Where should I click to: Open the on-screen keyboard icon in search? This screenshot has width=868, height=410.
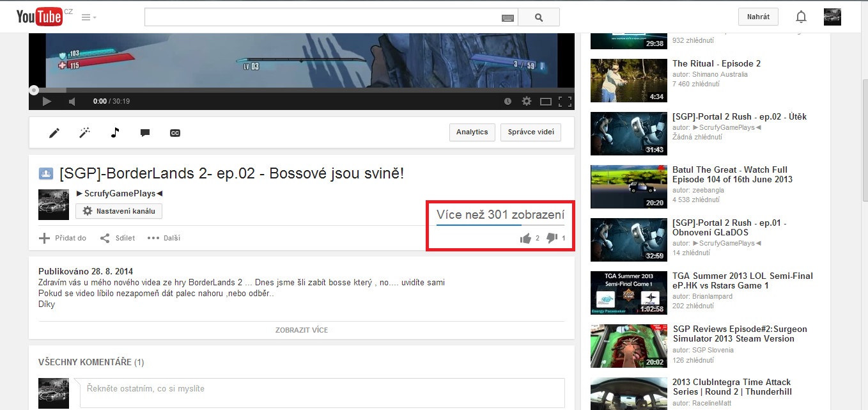tap(508, 19)
